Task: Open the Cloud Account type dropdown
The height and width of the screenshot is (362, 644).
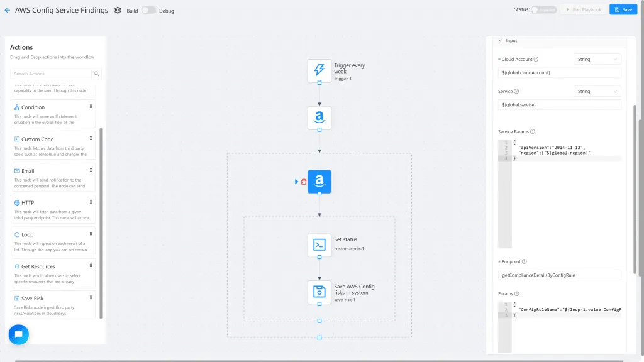Action: (x=597, y=60)
